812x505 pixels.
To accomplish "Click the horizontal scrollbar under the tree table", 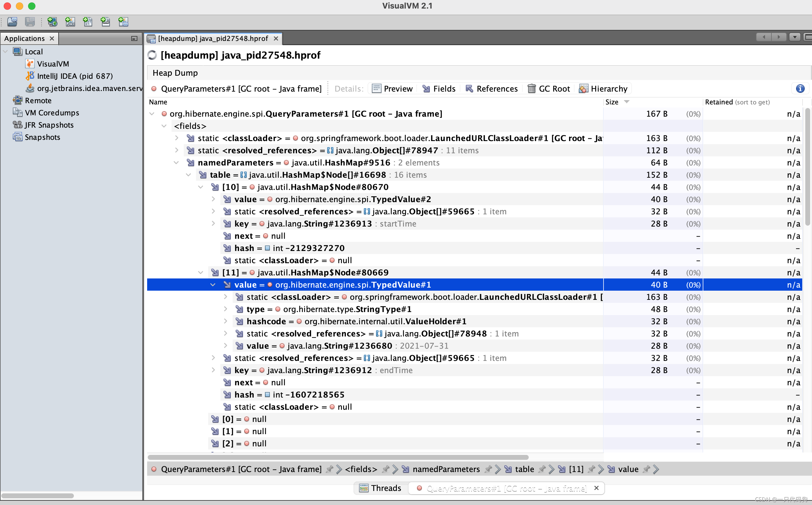I will coord(337,457).
